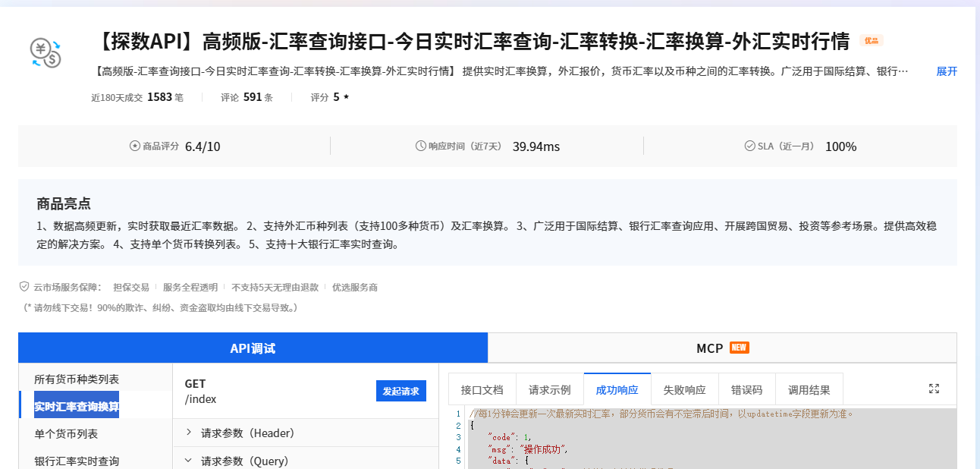980x469 pixels.
Task: Click the scrollbar of the response code panel
Action: [x=953, y=440]
